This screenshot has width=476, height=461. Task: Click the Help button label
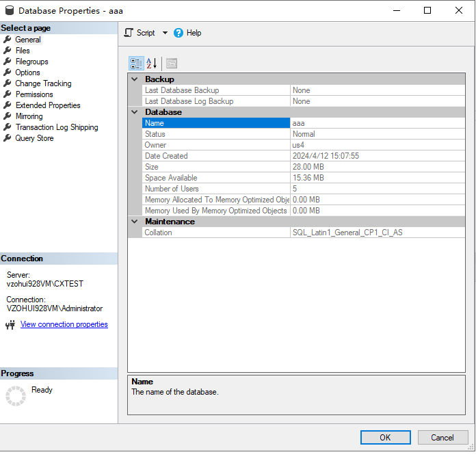pyautogui.click(x=194, y=33)
